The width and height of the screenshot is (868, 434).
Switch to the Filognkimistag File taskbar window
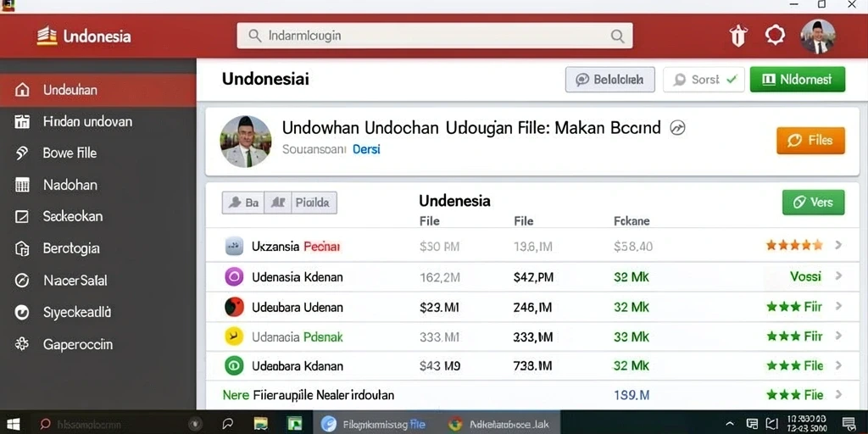point(374,424)
